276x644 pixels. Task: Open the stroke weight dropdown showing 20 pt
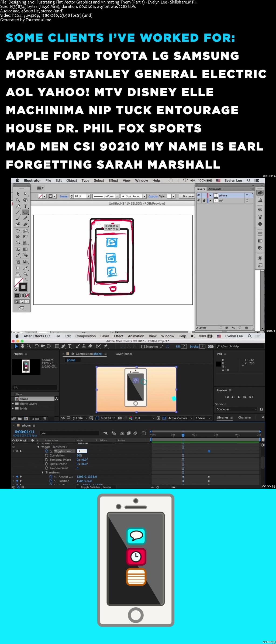pos(89,196)
